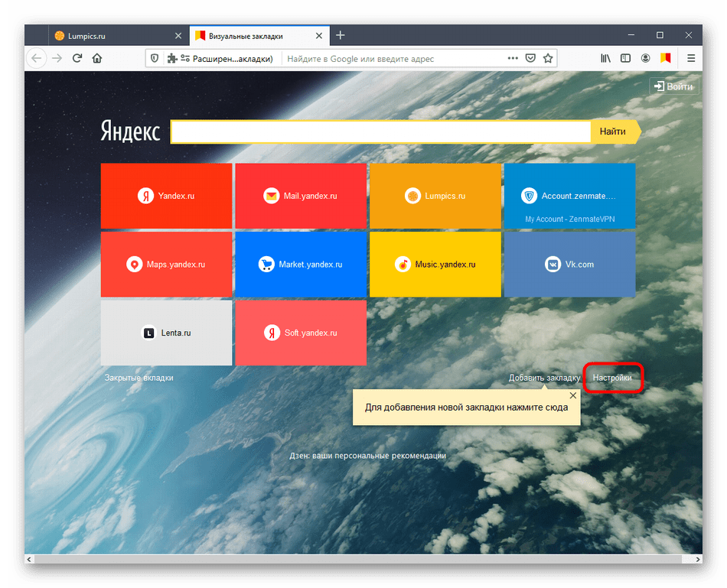Click the Войти login button

click(673, 86)
